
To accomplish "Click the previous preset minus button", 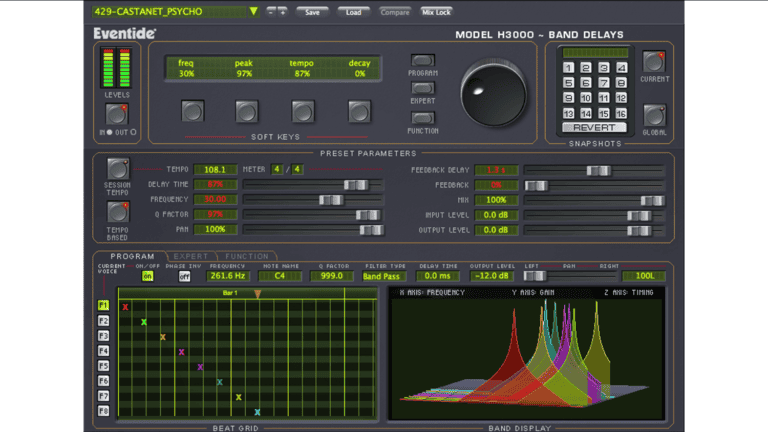I will click(x=271, y=12).
